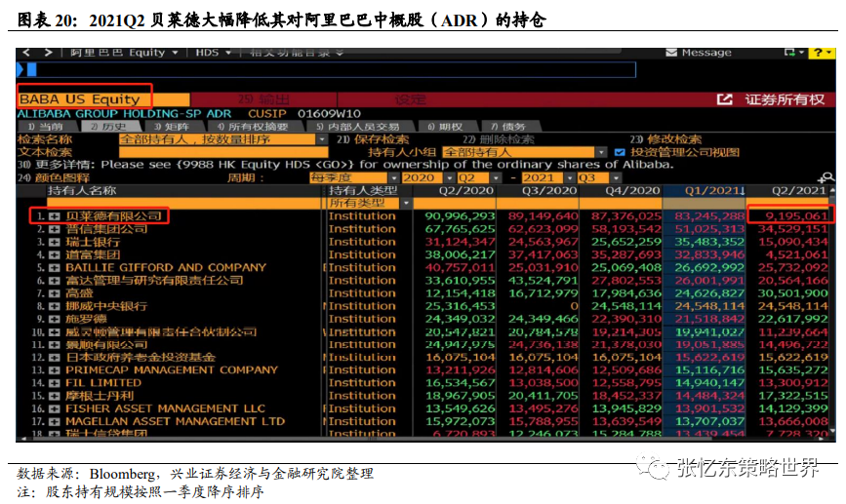The width and height of the screenshot is (846, 504).
Task: Click the 设定 button
Action: click(x=410, y=99)
